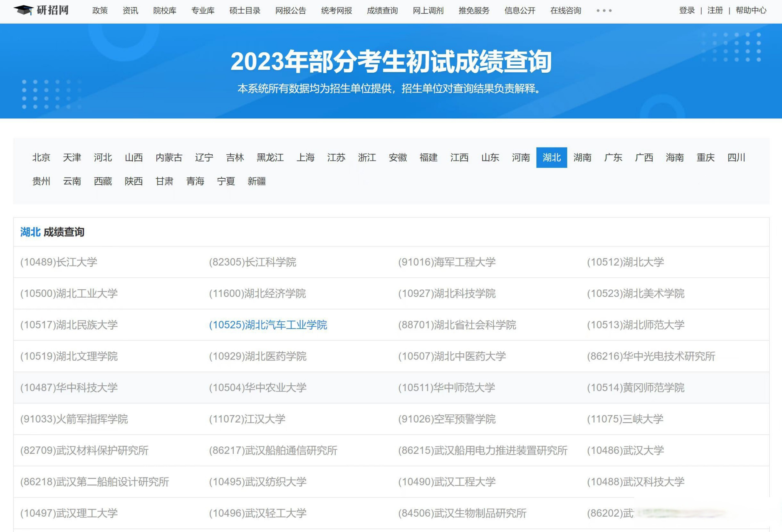Go to 专业库 in the top navigation
782x532 pixels.
203,11
